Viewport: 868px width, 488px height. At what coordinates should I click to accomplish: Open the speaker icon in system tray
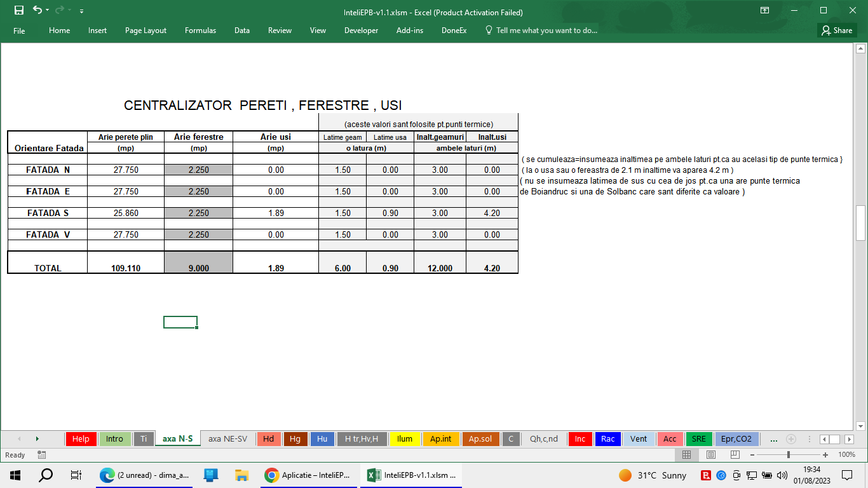click(782, 475)
